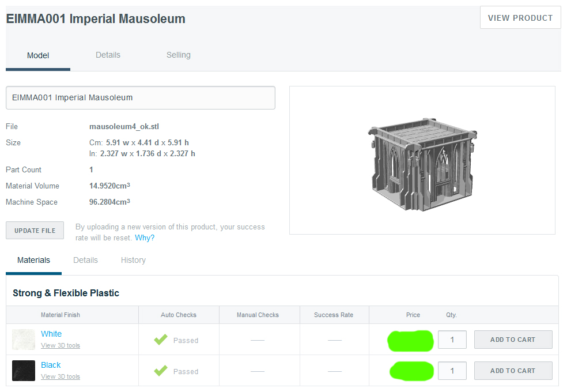
Task: Switch to the Model tab
Action: pos(38,55)
